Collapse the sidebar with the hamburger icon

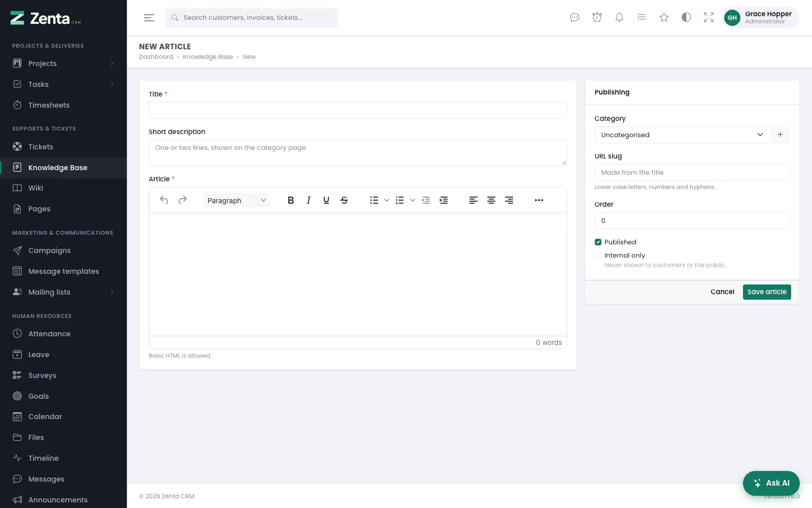[x=149, y=18]
